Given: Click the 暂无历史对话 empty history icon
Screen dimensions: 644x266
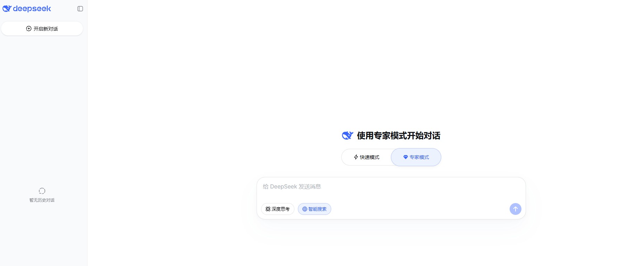Looking at the screenshot, I should (x=42, y=191).
